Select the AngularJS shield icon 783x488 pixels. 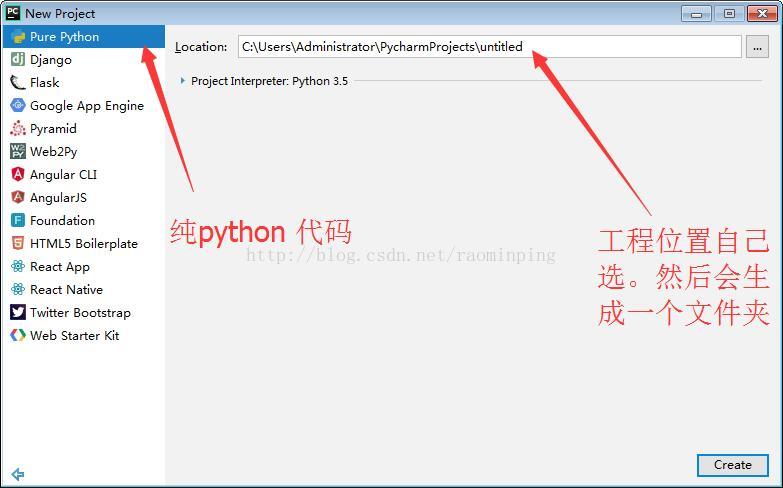pyautogui.click(x=18, y=197)
